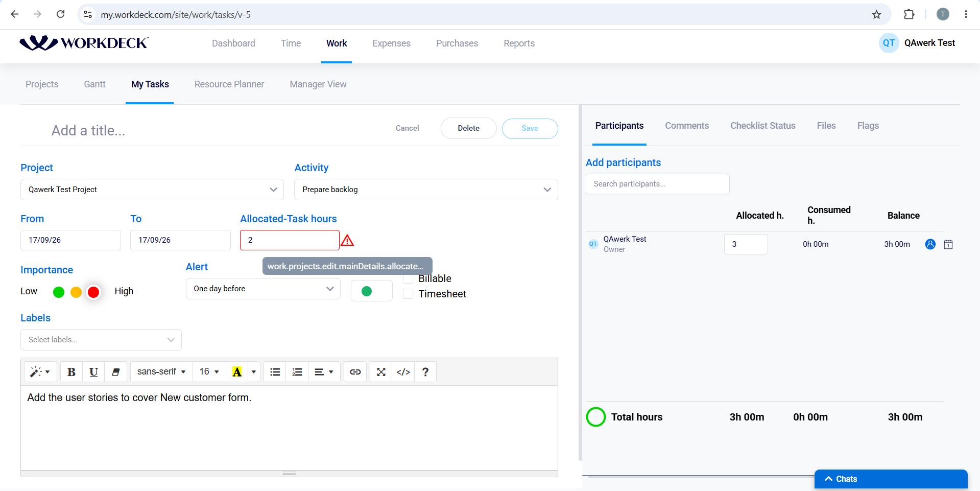Expand the Chats panel
The image size is (980, 491).
tap(891, 479)
